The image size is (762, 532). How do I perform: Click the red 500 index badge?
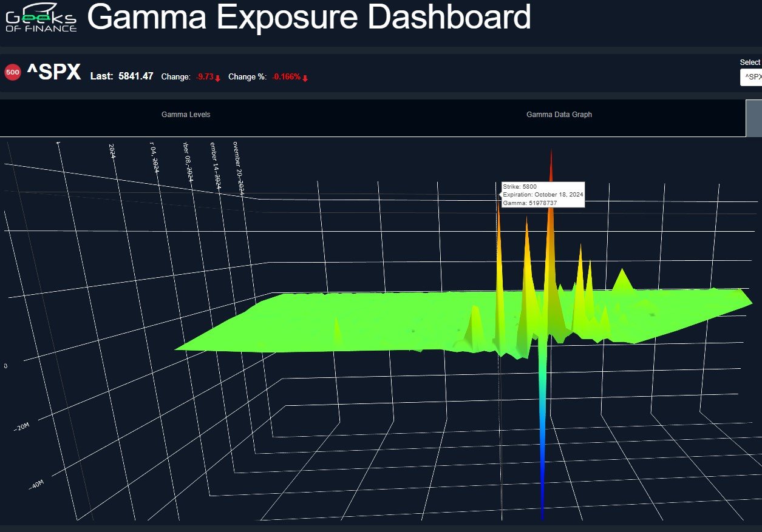(12, 73)
